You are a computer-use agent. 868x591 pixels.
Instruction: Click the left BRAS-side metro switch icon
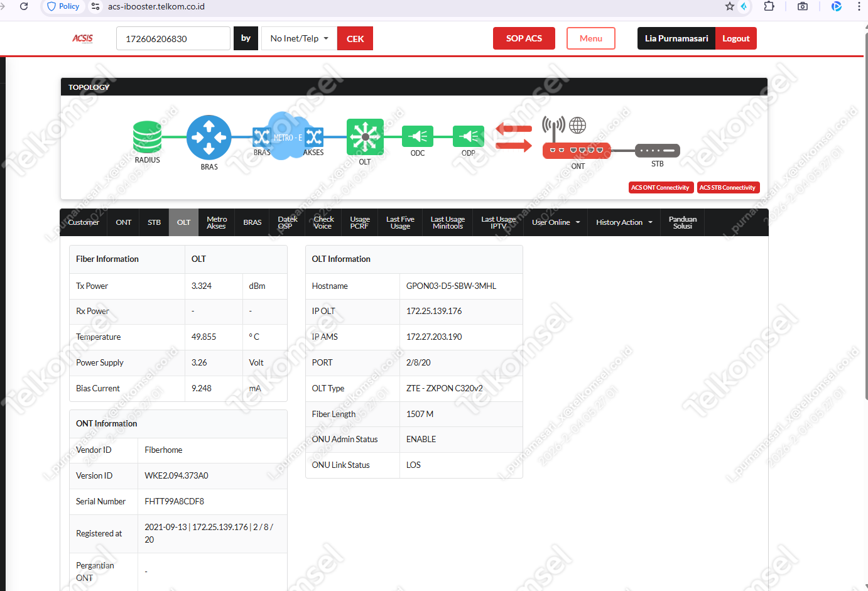tap(261, 137)
